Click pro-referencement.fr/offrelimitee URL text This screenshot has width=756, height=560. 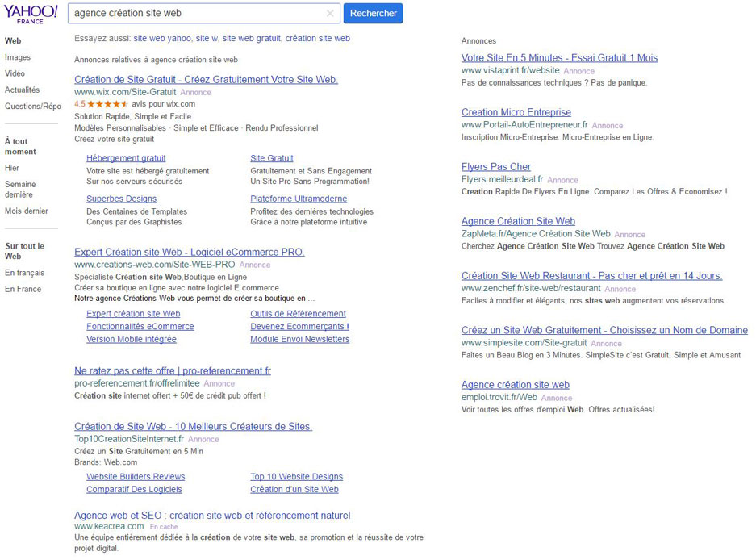[x=137, y=383]
